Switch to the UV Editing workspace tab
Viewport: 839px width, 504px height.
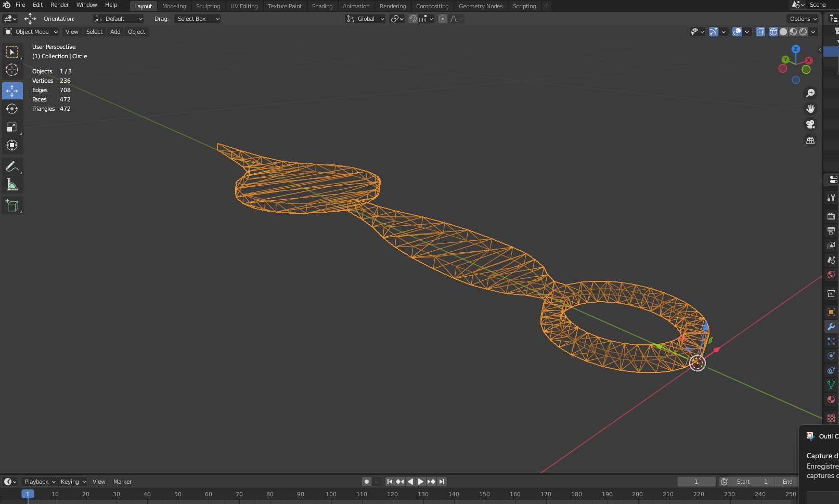(x=244, y=6)
